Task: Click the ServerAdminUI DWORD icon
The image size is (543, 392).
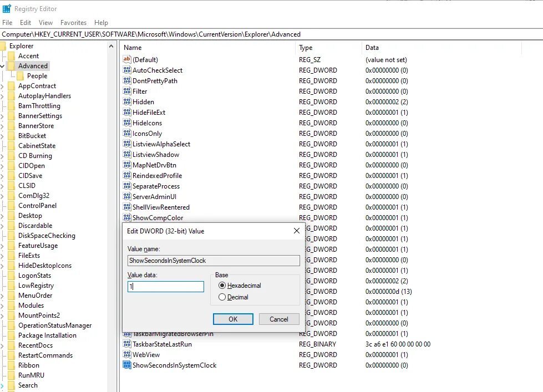Action: point(127,197)
